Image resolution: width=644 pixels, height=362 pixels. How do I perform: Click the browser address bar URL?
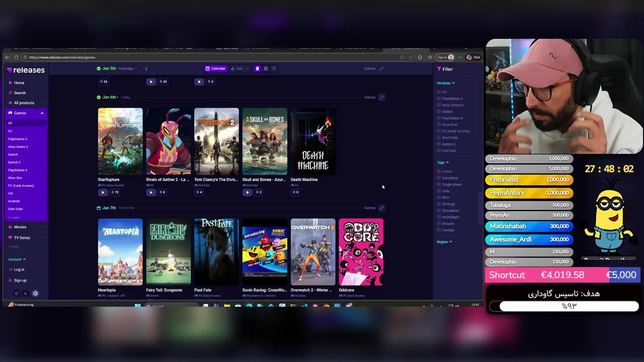tap(62, 57)
